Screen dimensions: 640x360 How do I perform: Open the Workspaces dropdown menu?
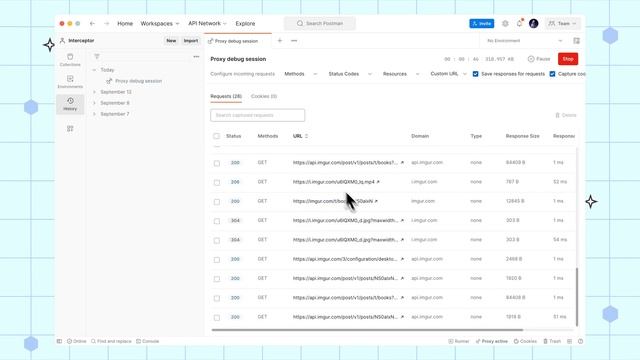pos(160,24)
